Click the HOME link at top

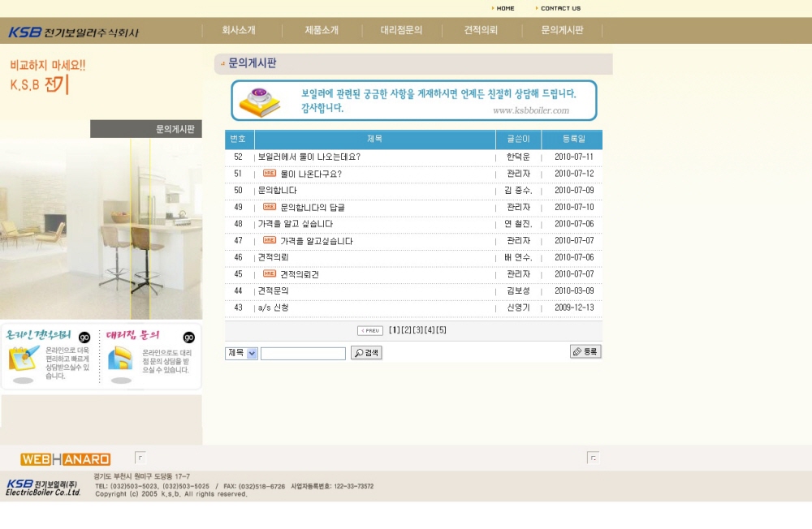pyautogui.click(x=504, y=8)
